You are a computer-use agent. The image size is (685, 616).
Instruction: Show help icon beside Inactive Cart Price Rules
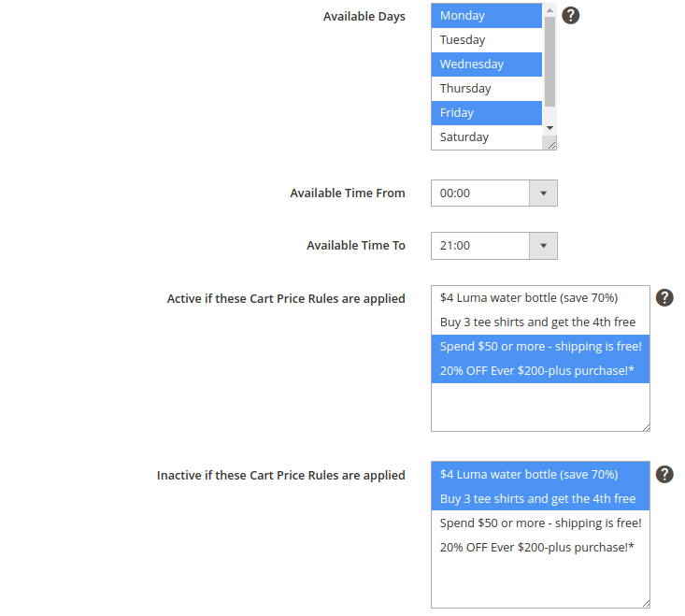tap(664, 474)
